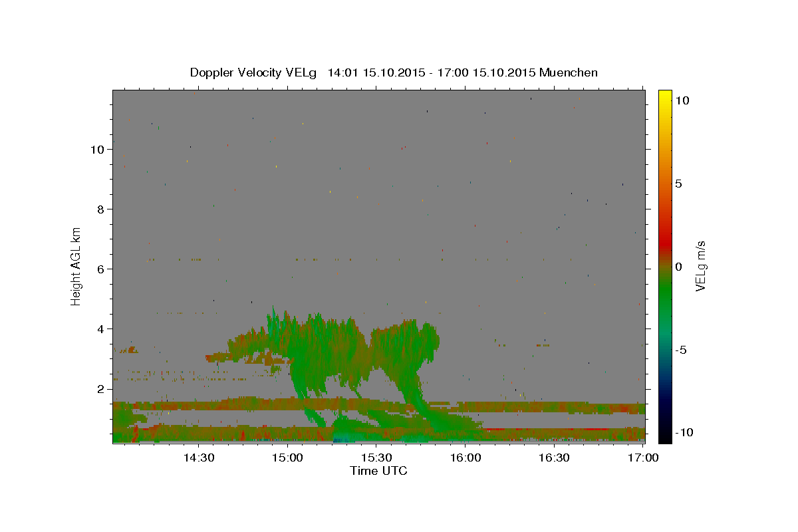Click the height axis label 8

coord(101,209)
